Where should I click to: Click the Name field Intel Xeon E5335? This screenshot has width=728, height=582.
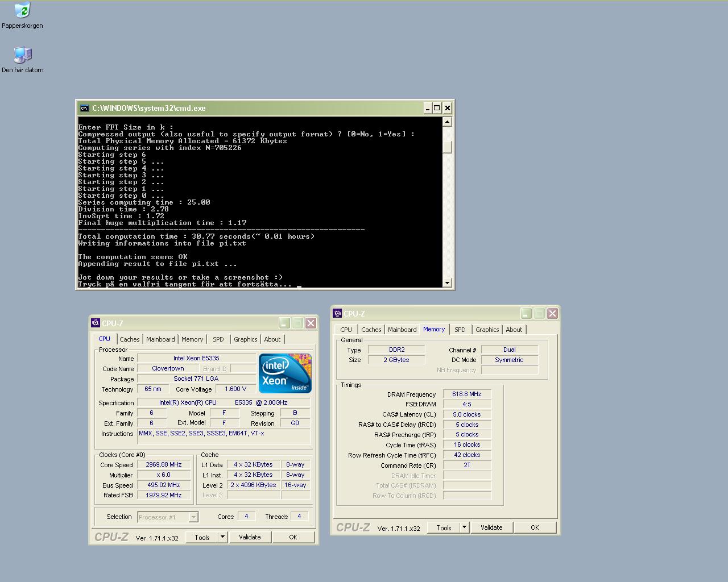(196, 358)
